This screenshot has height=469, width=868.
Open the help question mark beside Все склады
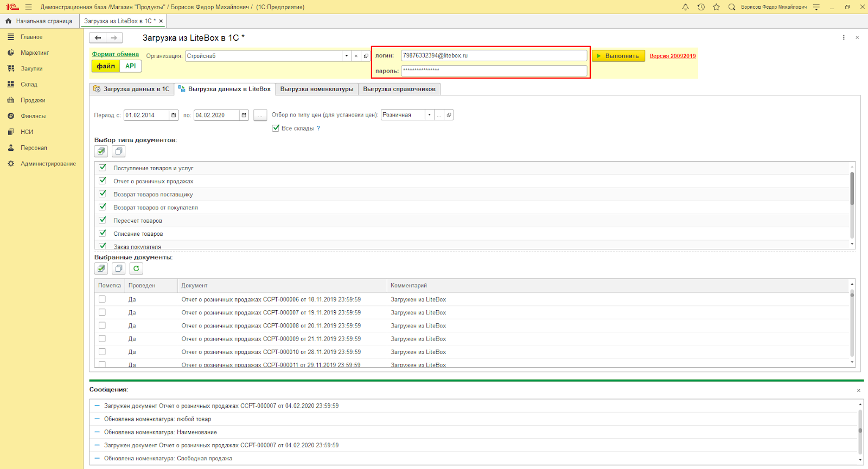318,129
